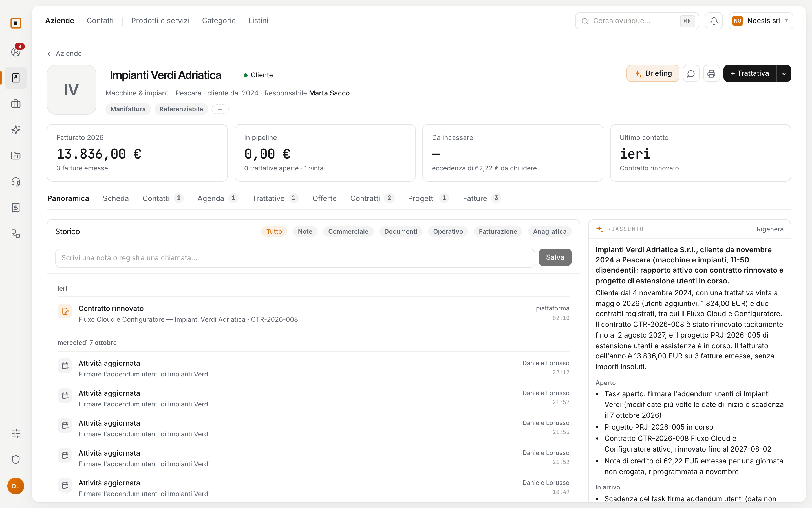
Task: Open the Prodotti e servizi tab
Action: pyautogui.click(x=160, y=21)
